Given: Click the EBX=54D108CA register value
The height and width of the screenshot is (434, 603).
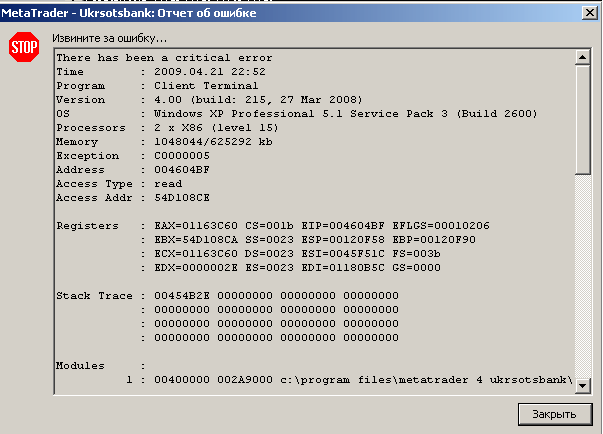Looking at the screenshot, I should point(196,239).
